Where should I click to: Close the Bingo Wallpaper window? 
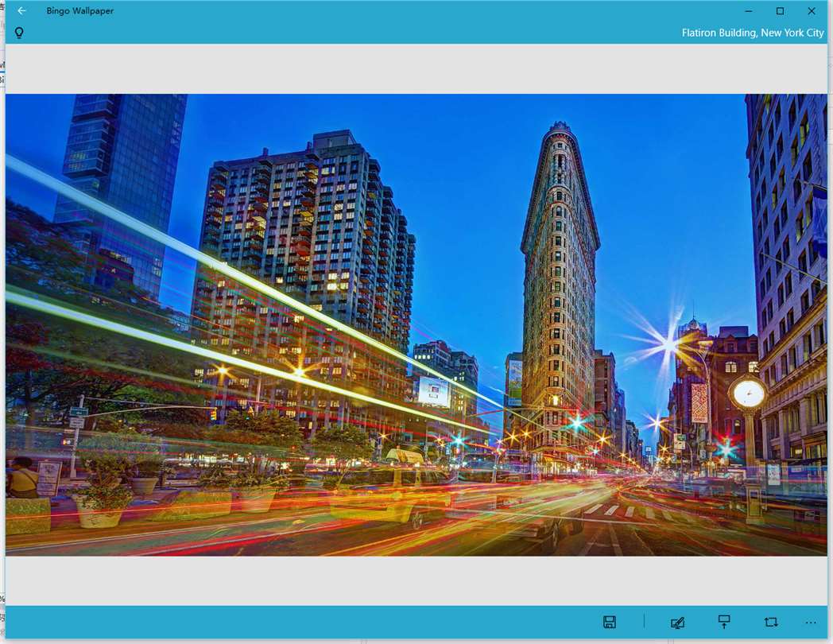[x=812, y=10]
